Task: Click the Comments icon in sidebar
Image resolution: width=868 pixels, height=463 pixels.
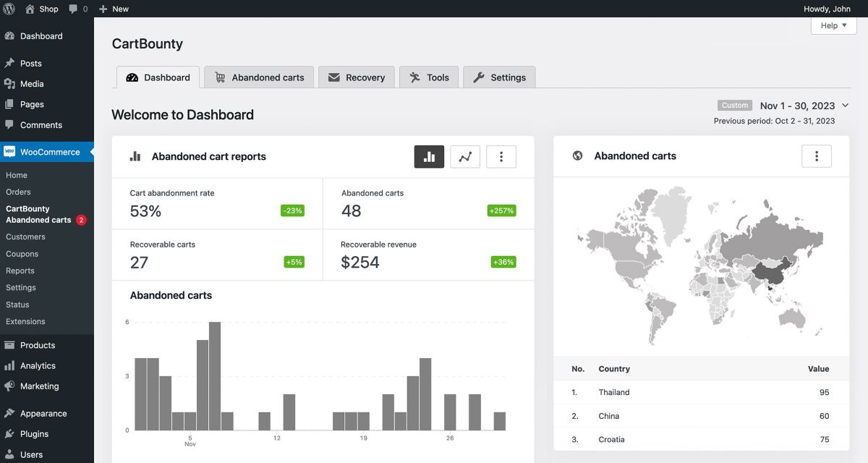Action: (x=9, y=124)
